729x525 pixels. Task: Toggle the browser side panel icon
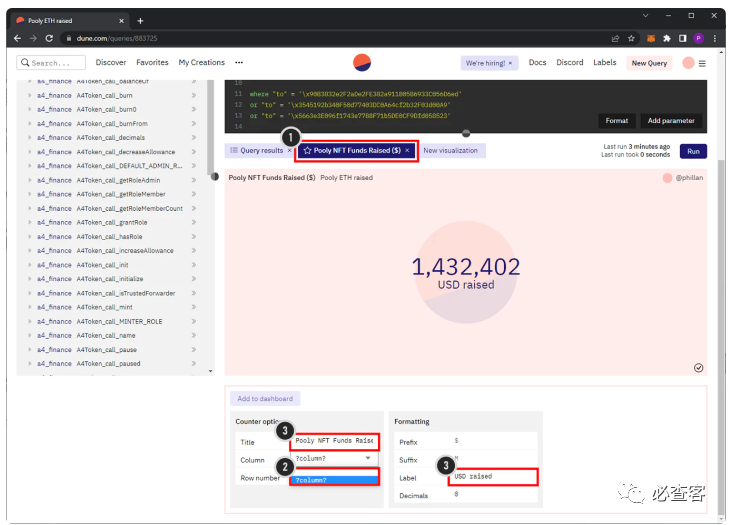[x=683, y=39]
